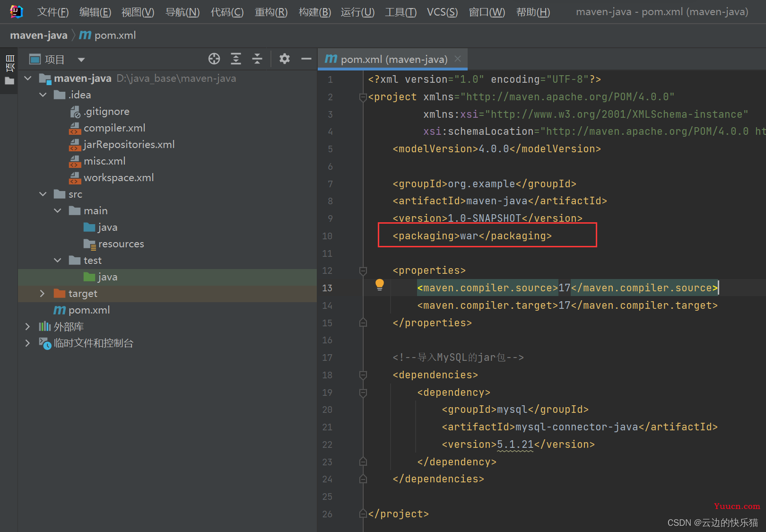
Task: Select misc.xml in the project tree
Action: (104, 161)
